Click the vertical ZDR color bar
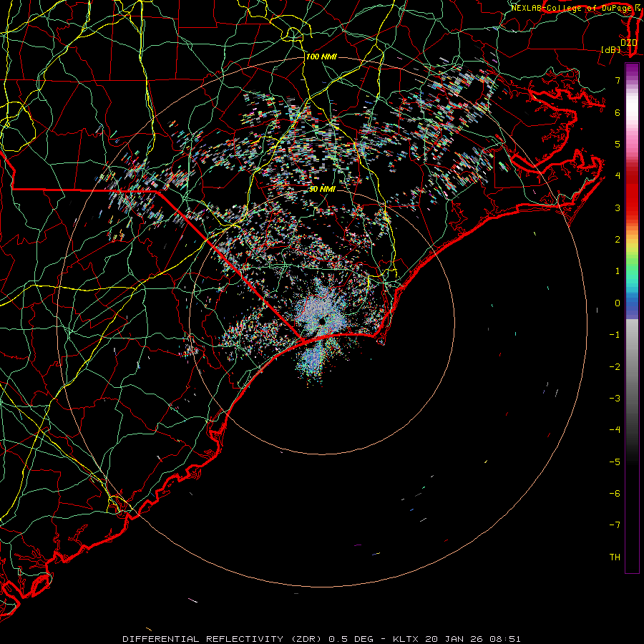The width and height of the screenshot is (644, 644). click(632, 318)
